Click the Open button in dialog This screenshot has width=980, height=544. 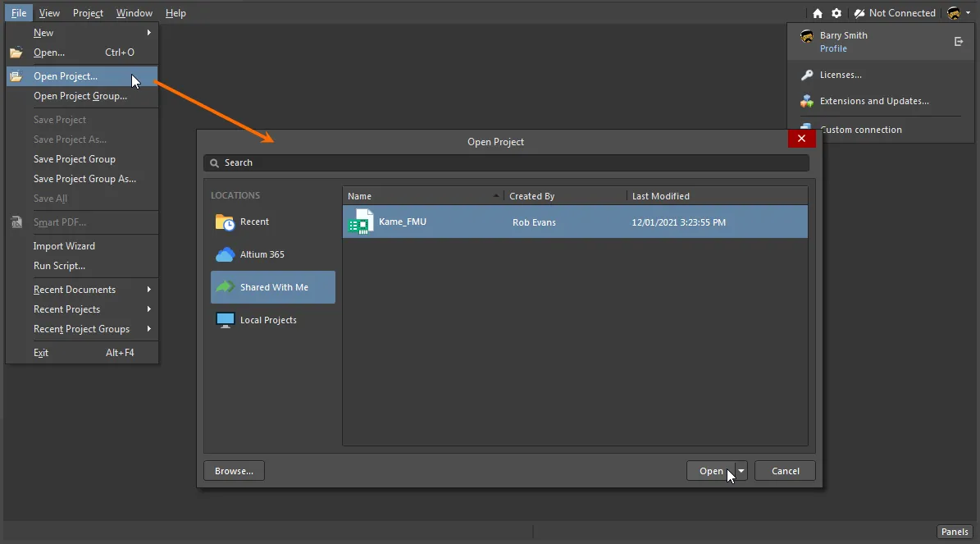[x=711, y=471]
